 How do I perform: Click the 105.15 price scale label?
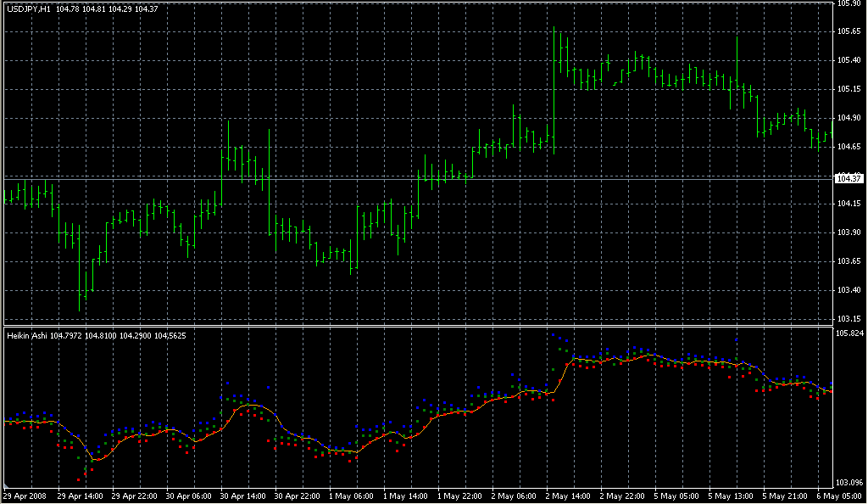849,89
